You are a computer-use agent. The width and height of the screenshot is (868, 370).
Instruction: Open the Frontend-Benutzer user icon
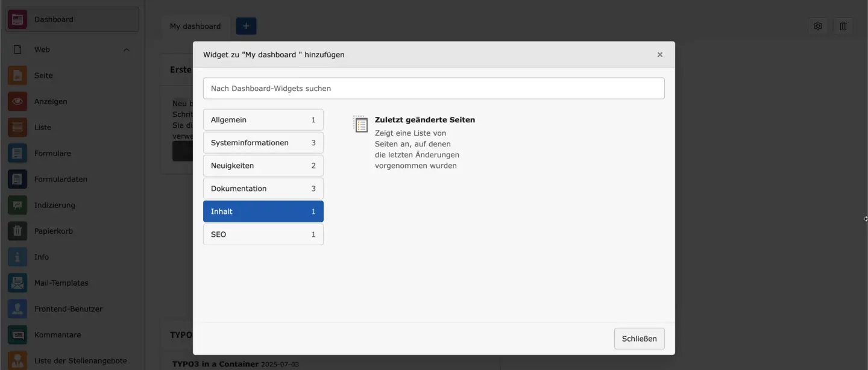(x=17, y=309)
